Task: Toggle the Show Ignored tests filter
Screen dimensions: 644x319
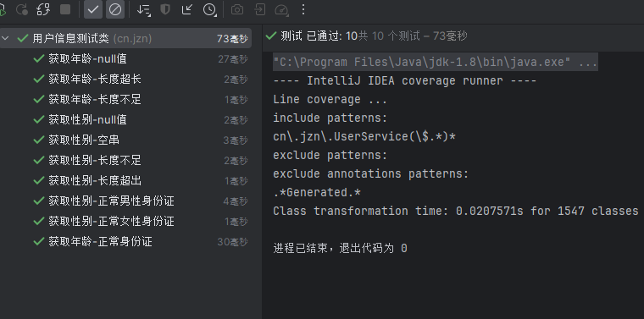Action: [115, 9]
